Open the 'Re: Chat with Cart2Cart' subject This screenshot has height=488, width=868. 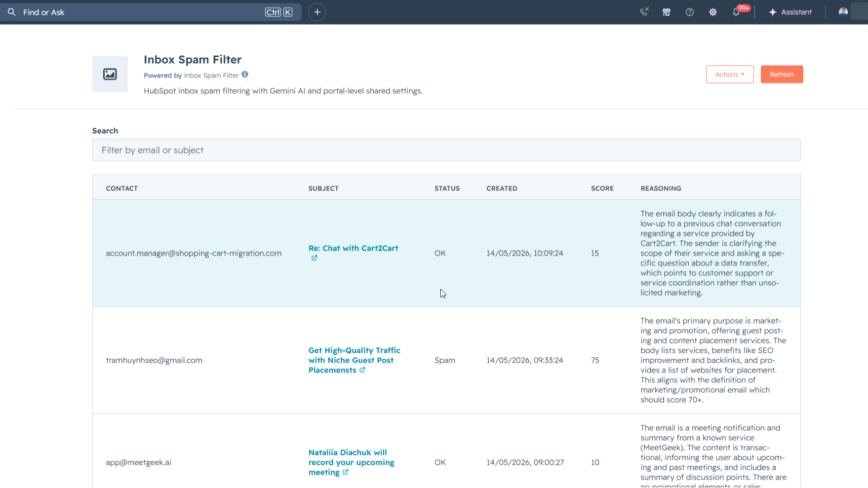coord(354,248)
